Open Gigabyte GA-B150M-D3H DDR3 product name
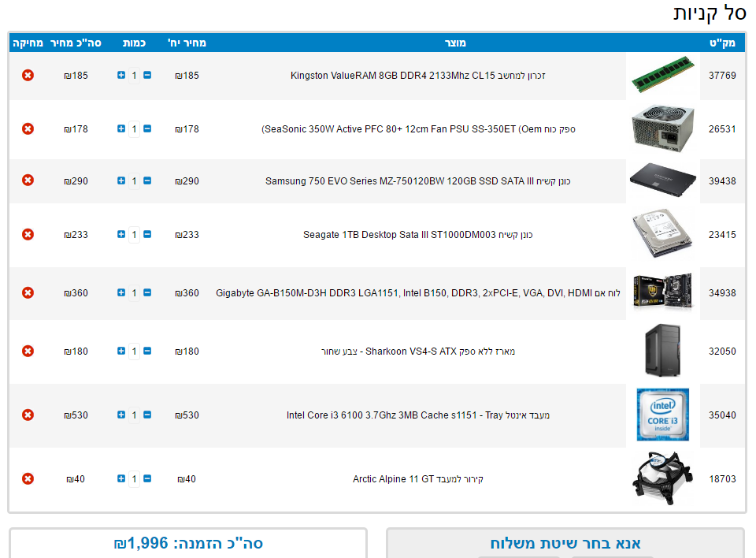This screenshot has width=756, height=558. [x=417, y=293]
